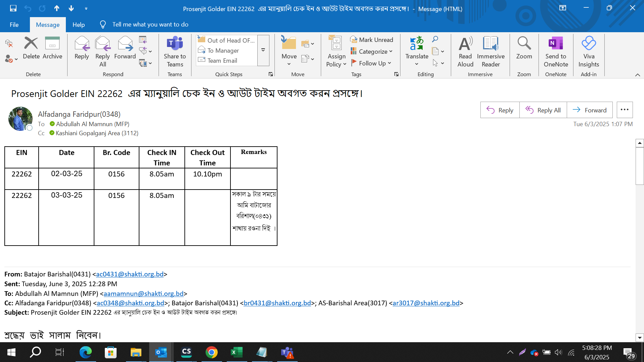Screen dimensions: 644x362
Task: Select Out of Head OF... quick step
Action: pos(227,40)
